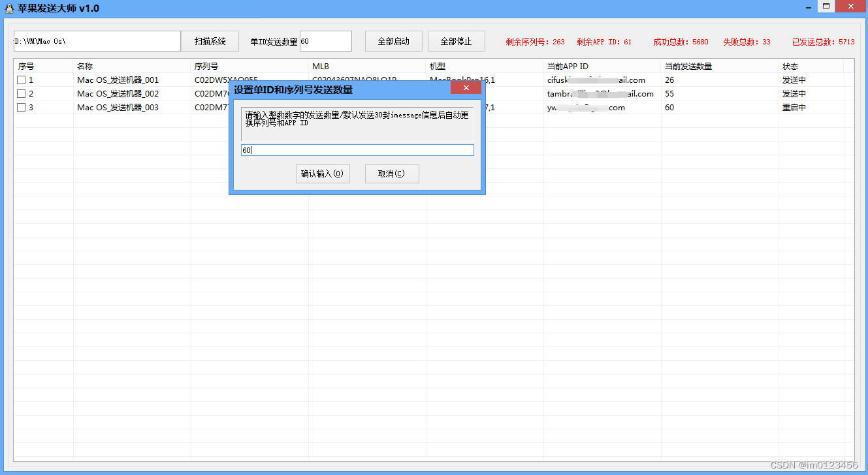Screen dimensions: 868x475
Task: Click the MLB column header
Action: [367, 66]
